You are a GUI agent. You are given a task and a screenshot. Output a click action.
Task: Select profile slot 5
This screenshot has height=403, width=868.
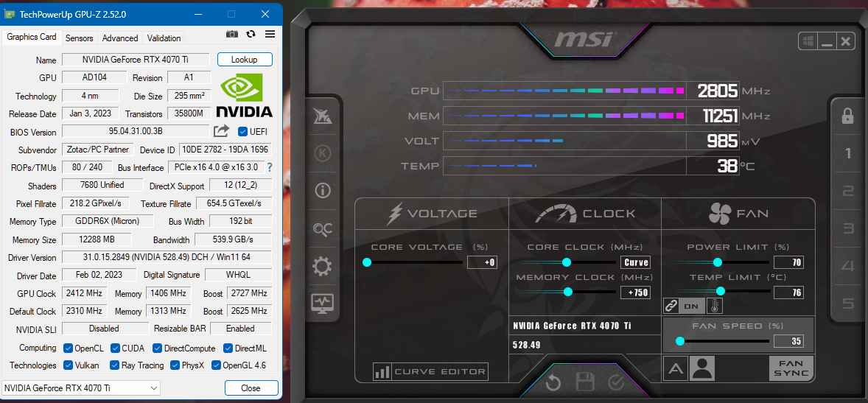(x=847, y=303)
